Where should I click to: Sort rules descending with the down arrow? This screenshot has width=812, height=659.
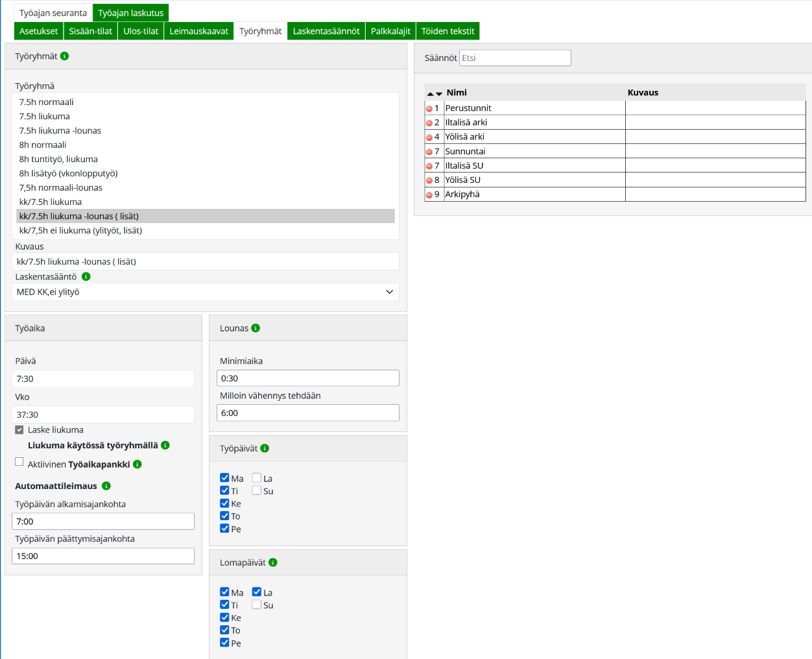coord(439,94)
